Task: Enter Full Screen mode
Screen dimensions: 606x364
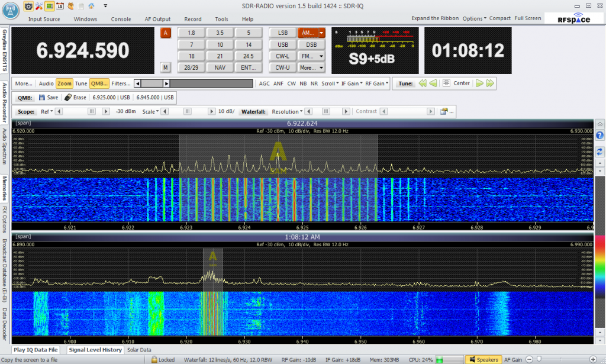Action: (x=527, y=18)
